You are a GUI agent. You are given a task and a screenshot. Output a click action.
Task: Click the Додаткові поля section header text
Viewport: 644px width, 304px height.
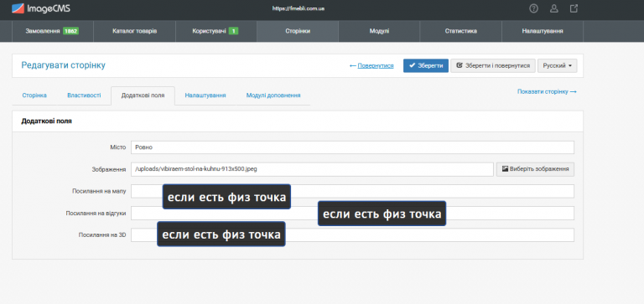click(x=46, y=121)
